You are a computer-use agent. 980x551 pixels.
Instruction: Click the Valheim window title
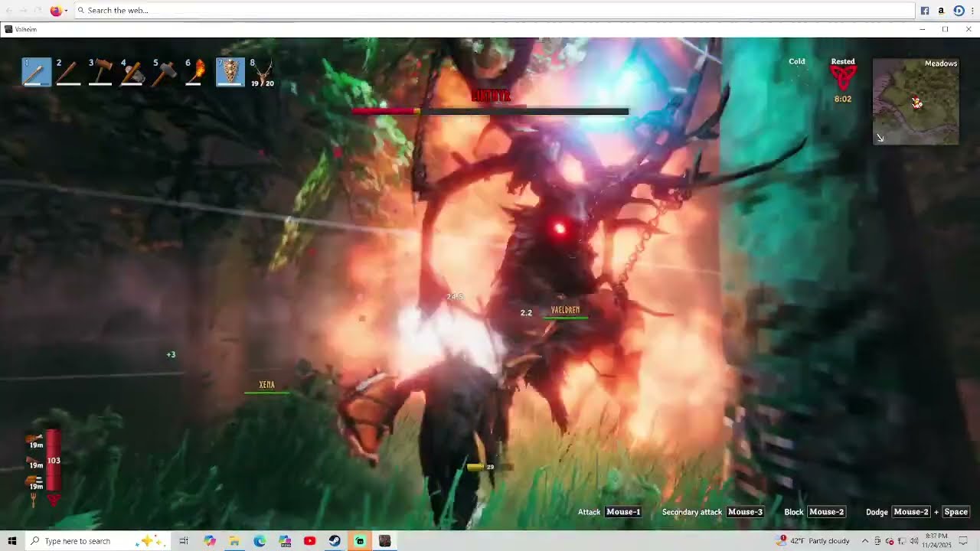click(x=25, y=29)
